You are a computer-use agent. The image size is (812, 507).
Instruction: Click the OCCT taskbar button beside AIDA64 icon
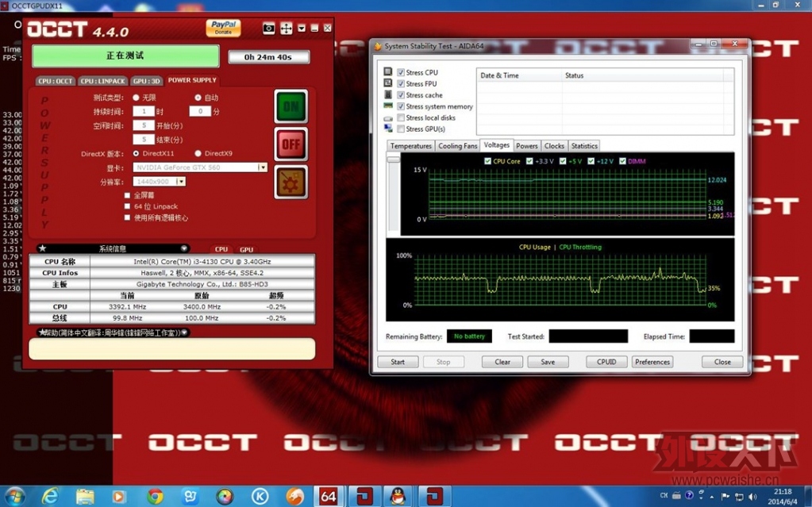(x=364, y=496)
